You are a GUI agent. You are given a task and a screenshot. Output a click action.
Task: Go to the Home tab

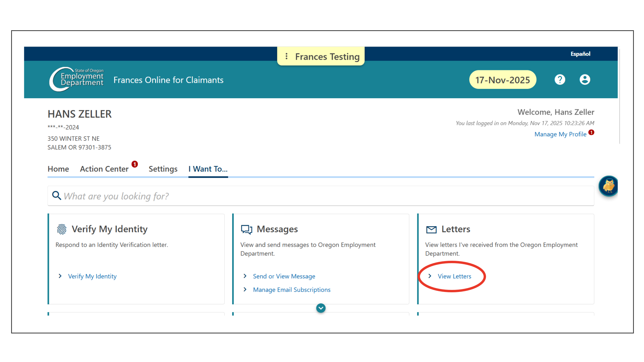58,169
